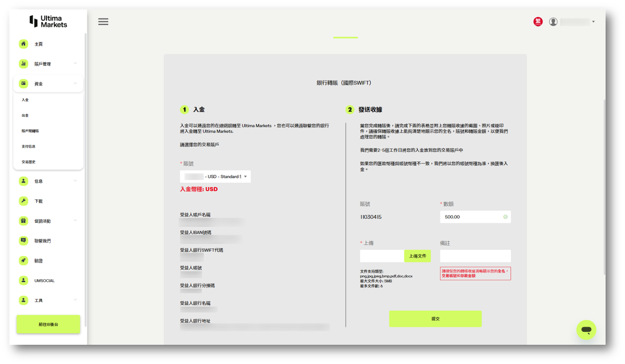Expand the 賬戶管理 chevron
The image size is (625, 364).
(x=75, y=63)
